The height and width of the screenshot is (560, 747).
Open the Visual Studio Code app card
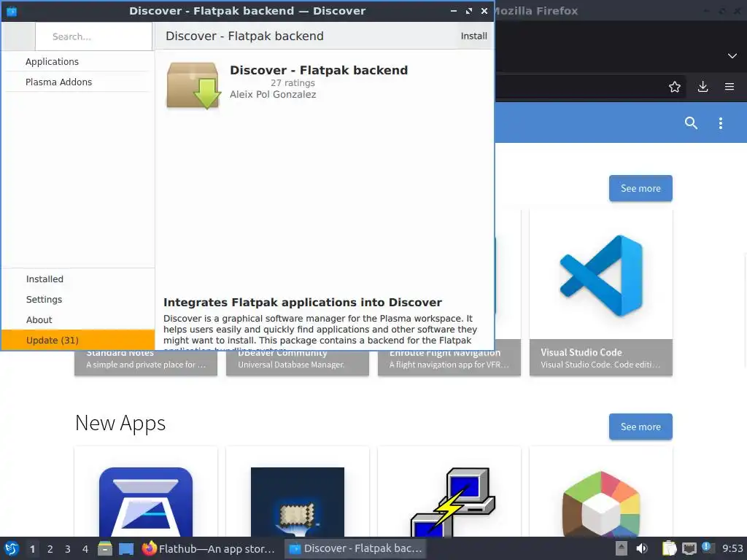(x=601, y=292)
